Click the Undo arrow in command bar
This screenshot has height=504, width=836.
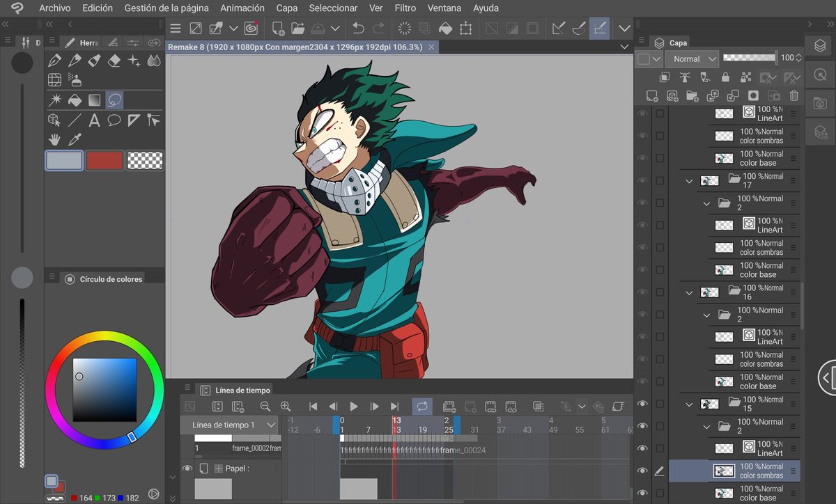(x=358, y=29)
